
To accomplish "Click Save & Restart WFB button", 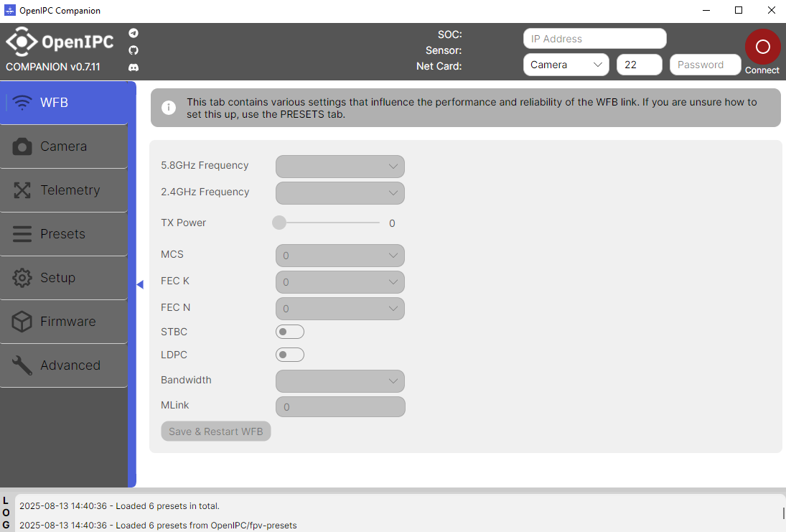I will pyautogui.click(x=216, y=431).
